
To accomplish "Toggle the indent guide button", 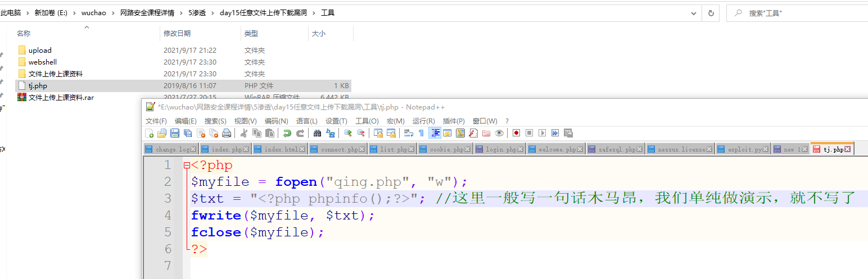I will [x=435, y=133].
